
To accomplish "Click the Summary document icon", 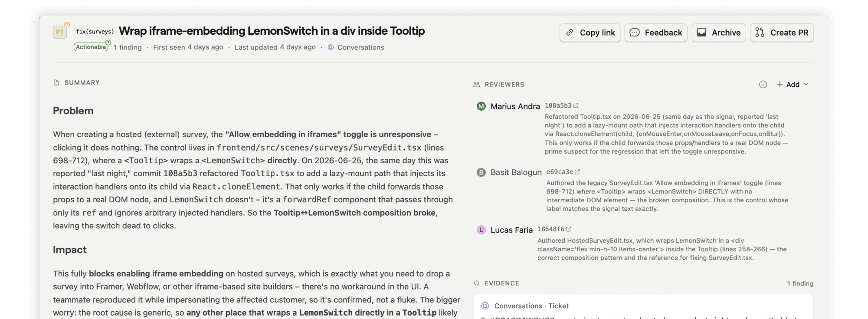I will pyautogui.click(x=56, y=82).
